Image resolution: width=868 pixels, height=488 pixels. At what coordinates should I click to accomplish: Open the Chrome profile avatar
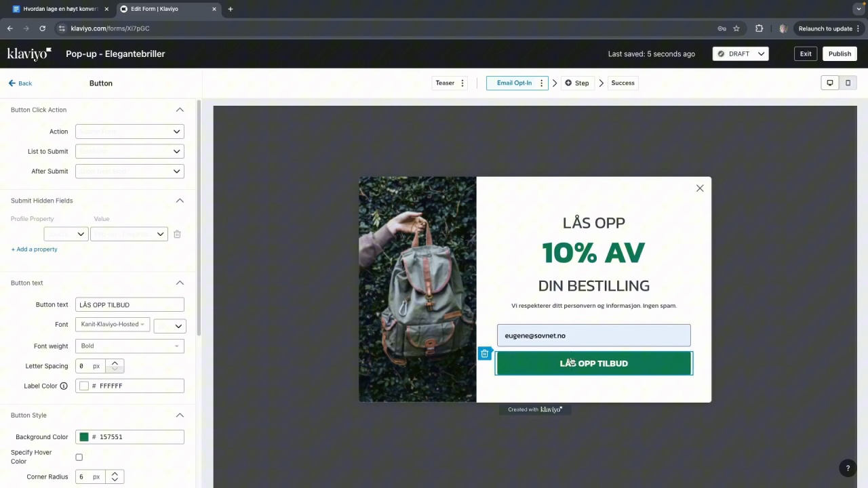click(783, 28)
